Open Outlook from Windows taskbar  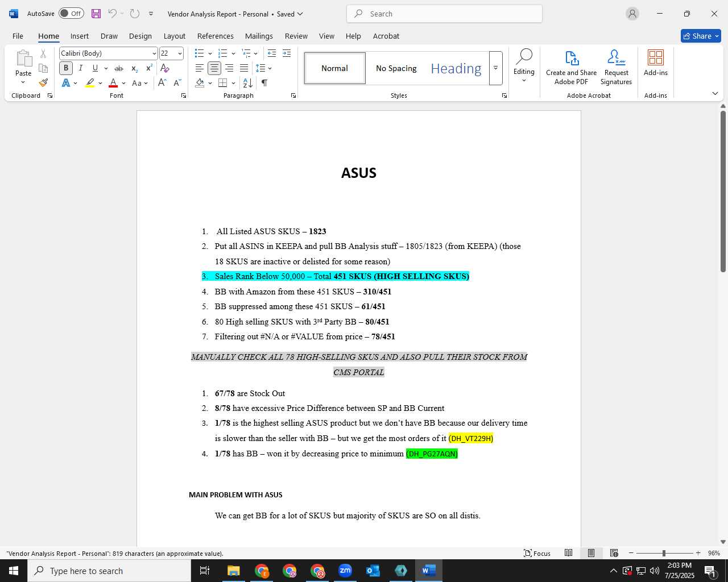[x=373, y=571]
